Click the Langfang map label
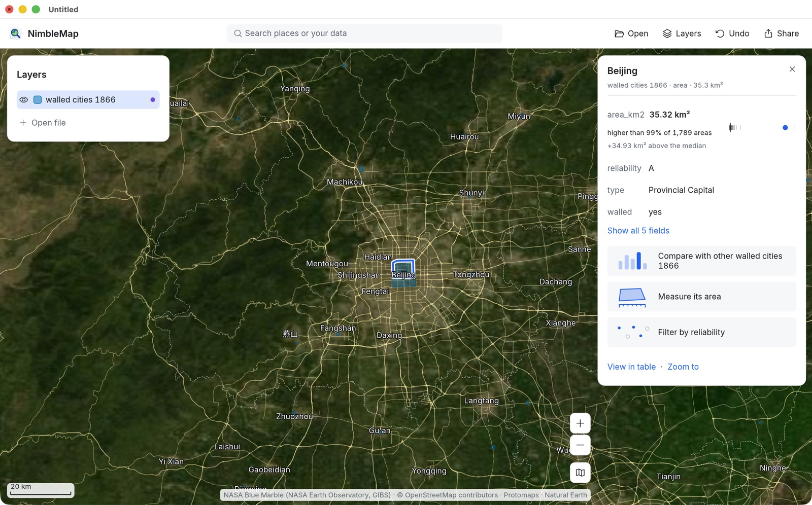 click(482, 401)
